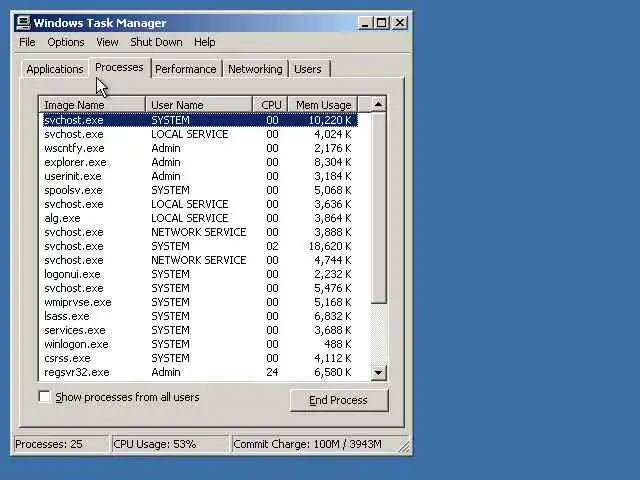Image resolution: width=640 pixels, height=480 pixels.
Task: Select the wmiprvse.exe process
Action: pyautogui.click(x=200, y=302)
